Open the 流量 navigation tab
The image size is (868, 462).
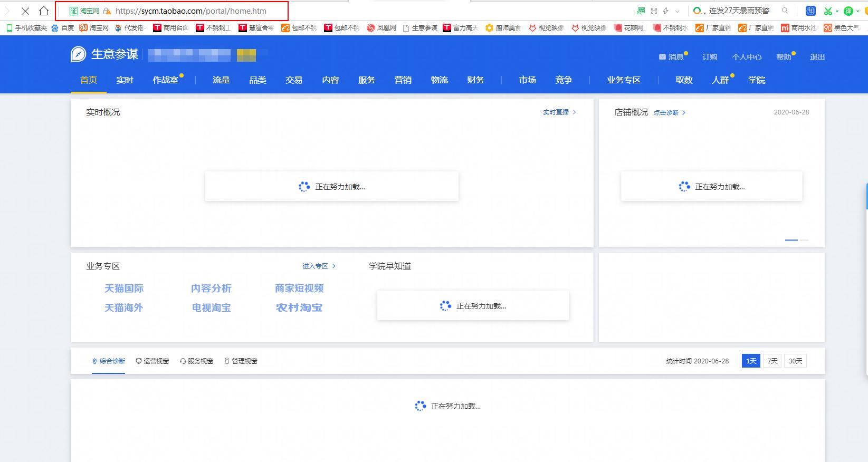point(221,80)
